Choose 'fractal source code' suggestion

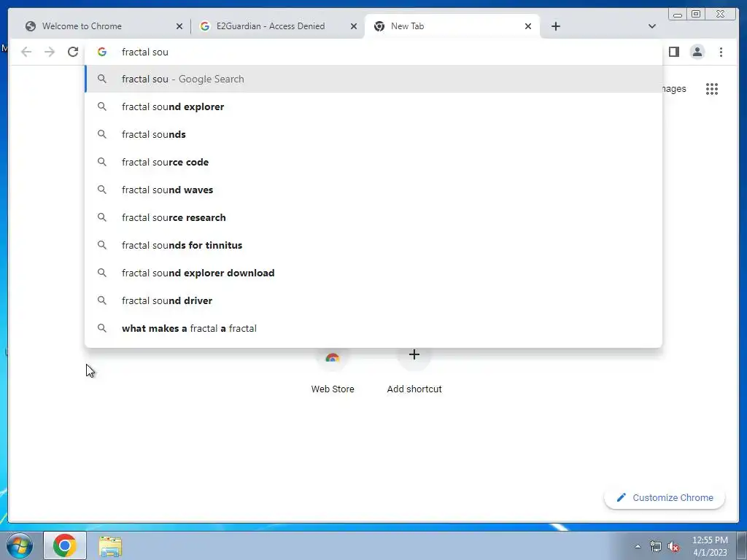tap(373, 162)
